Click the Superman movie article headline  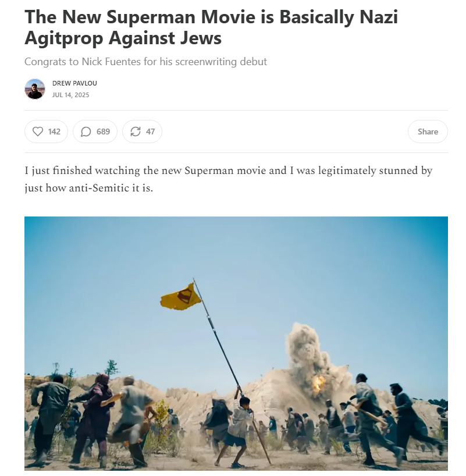(211, 27)
